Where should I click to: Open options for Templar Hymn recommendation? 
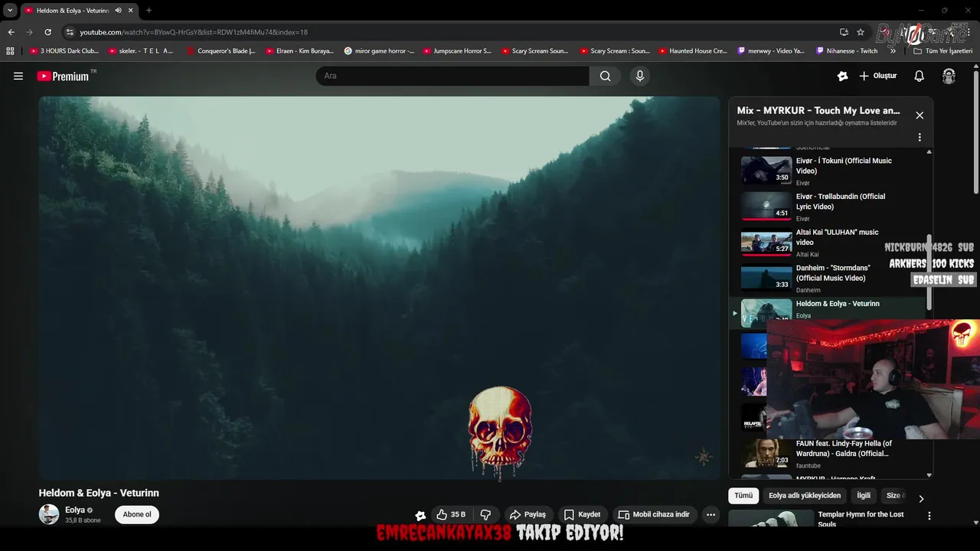click(929, 516)
